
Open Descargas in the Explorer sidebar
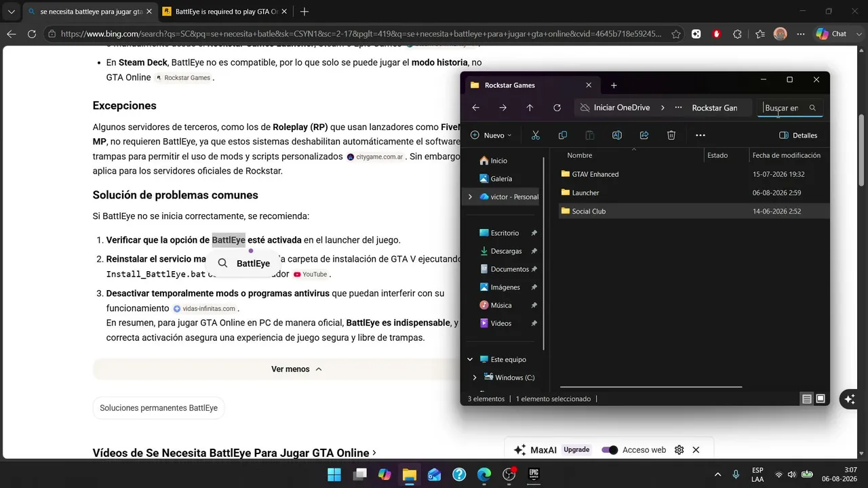[x=507, y=251]
